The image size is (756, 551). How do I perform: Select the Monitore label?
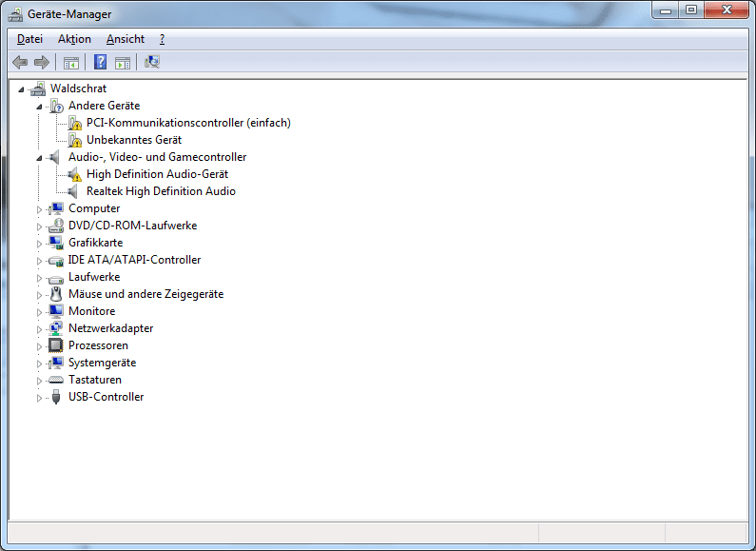pyautogui.click(x=91, y=311)
